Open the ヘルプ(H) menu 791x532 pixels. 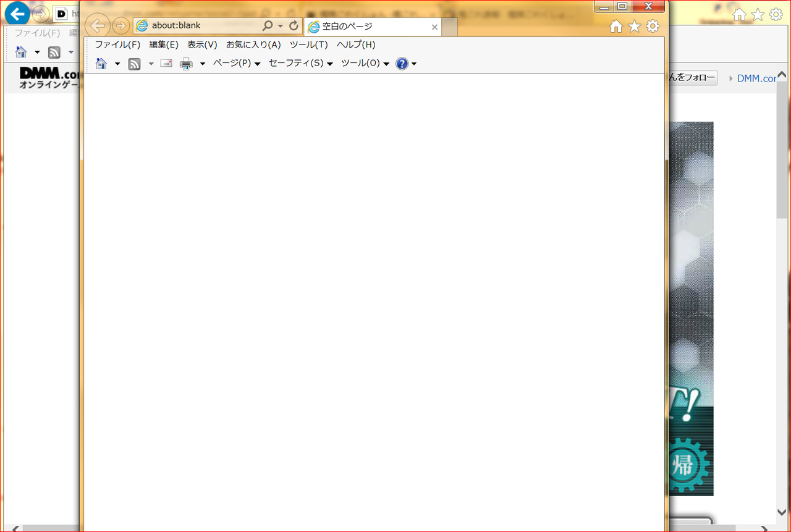click(356, 44)
